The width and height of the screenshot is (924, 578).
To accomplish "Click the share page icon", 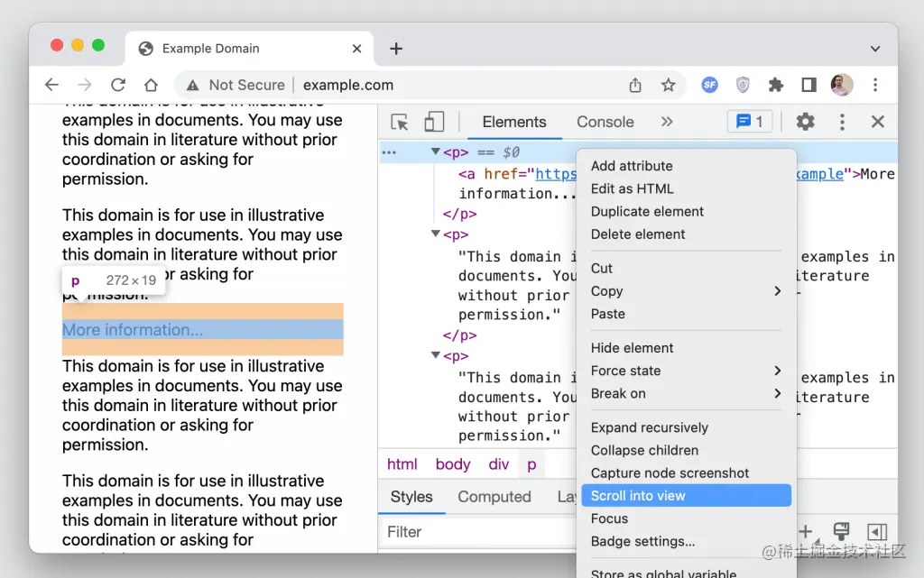I will coord(635,85).
